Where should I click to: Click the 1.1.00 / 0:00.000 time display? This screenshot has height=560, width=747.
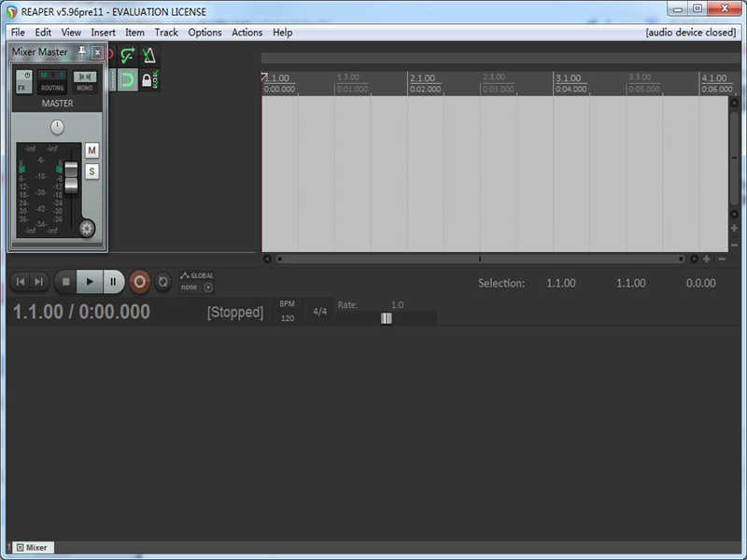pyautogui.click(x=81, y=312)
